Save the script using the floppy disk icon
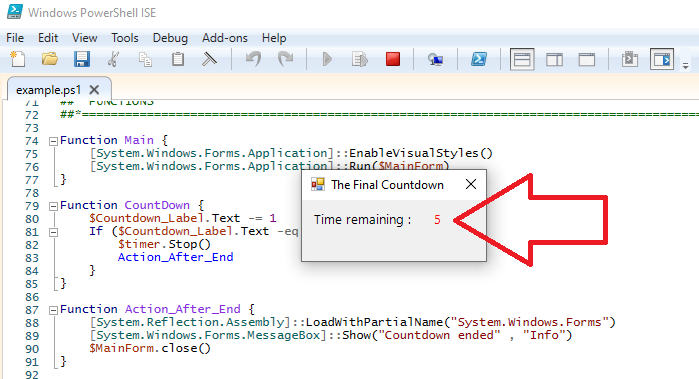Image resolution: width=699 pixels, height=379 pixels. [x=82, y=59]
